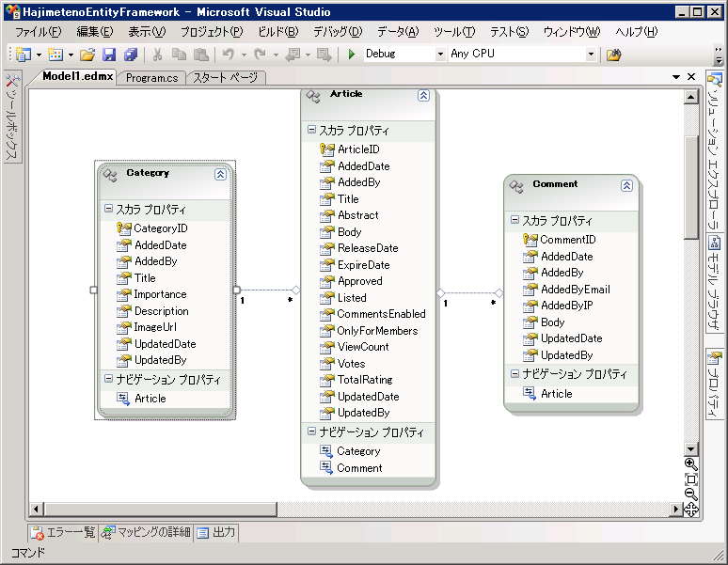Start debugging with the green play icon
Viewport: 728px width, 565px height.
coord(352,55)
